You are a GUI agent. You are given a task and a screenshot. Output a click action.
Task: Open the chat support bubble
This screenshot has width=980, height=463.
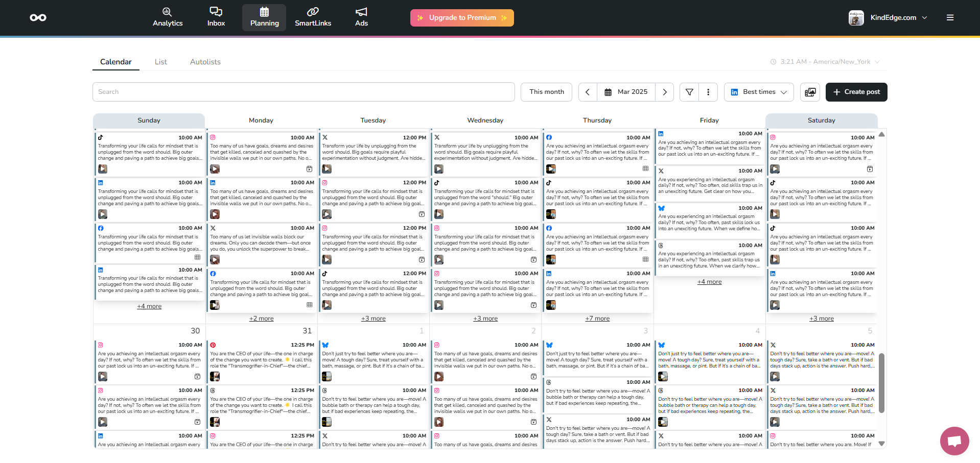coord(954,441)
